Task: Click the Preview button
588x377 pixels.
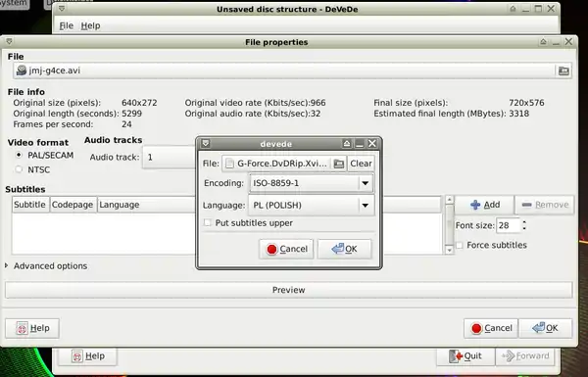Action: tap(289, 290)
